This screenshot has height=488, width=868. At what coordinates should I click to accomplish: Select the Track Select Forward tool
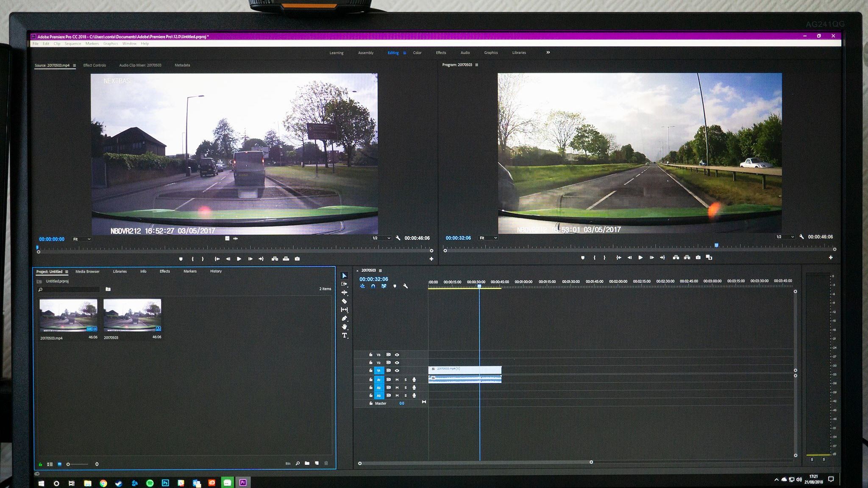[344, 284]
